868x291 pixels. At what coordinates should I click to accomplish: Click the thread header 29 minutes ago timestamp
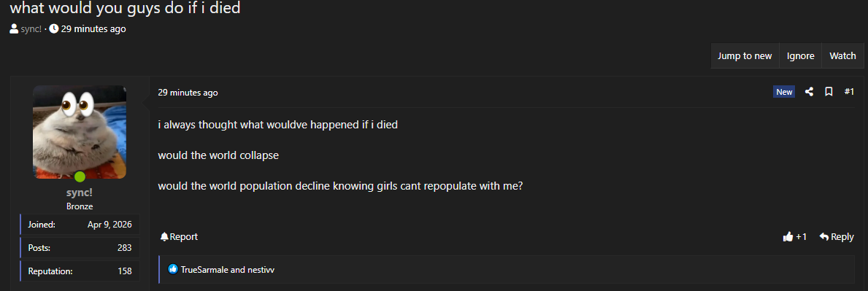click(x=93, y=28)
